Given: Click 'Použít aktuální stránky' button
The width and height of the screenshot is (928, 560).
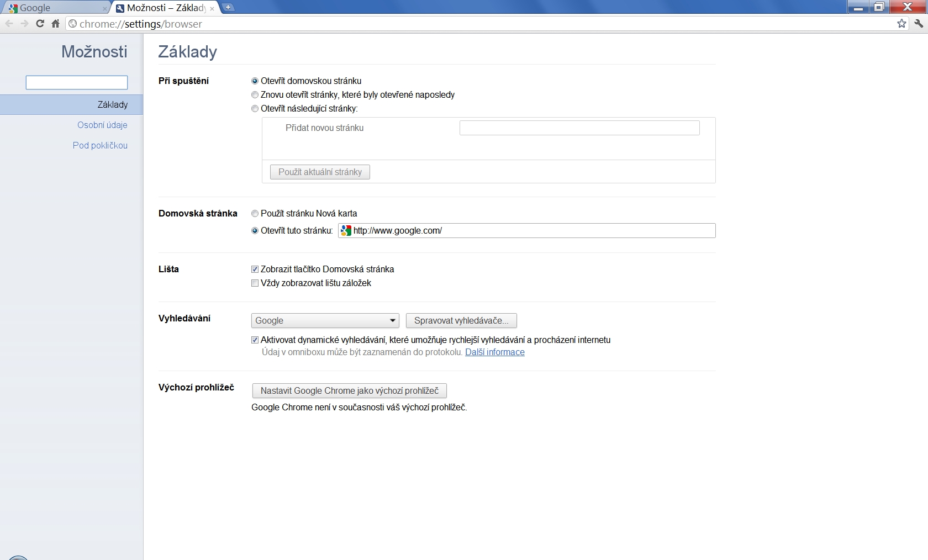Looking at the screenshot, I should [x=320, y=172].
